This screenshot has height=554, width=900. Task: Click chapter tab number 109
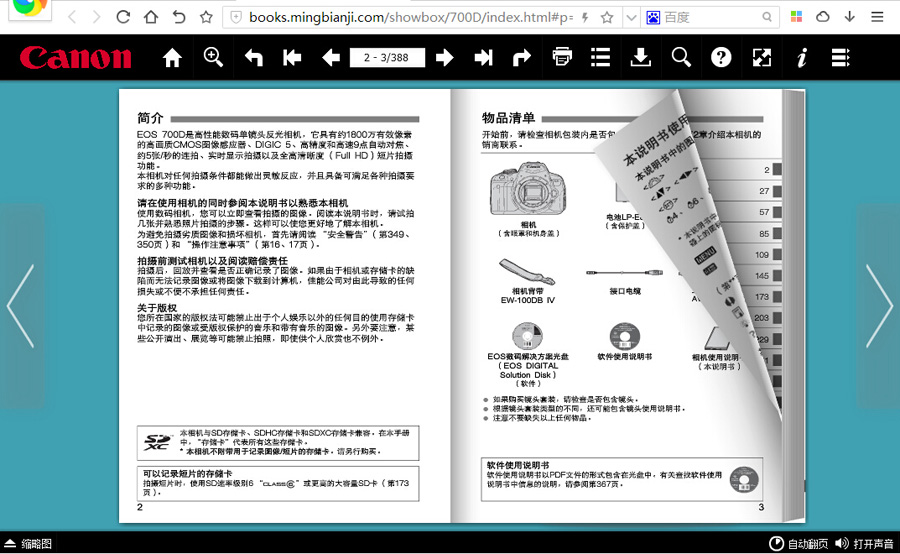762,254
